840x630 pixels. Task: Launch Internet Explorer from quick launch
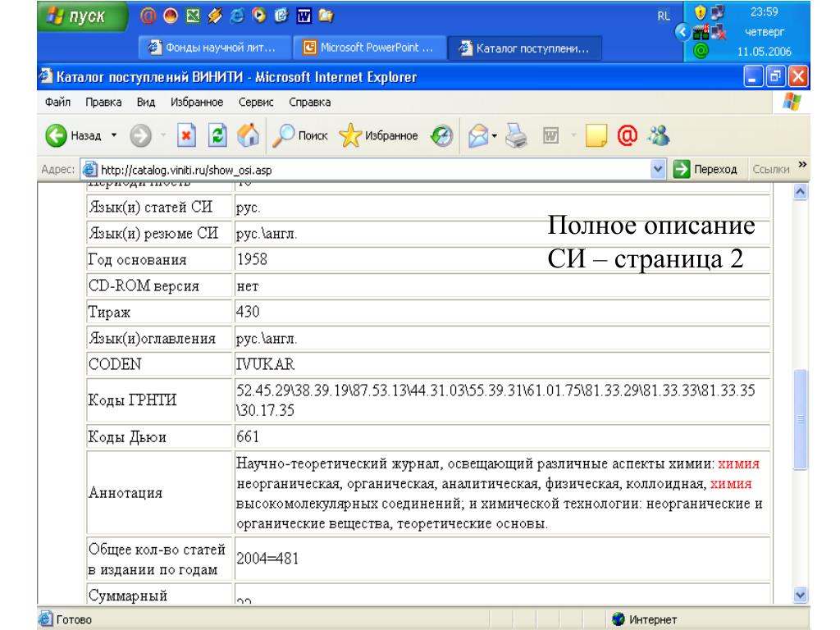[236, 16]
